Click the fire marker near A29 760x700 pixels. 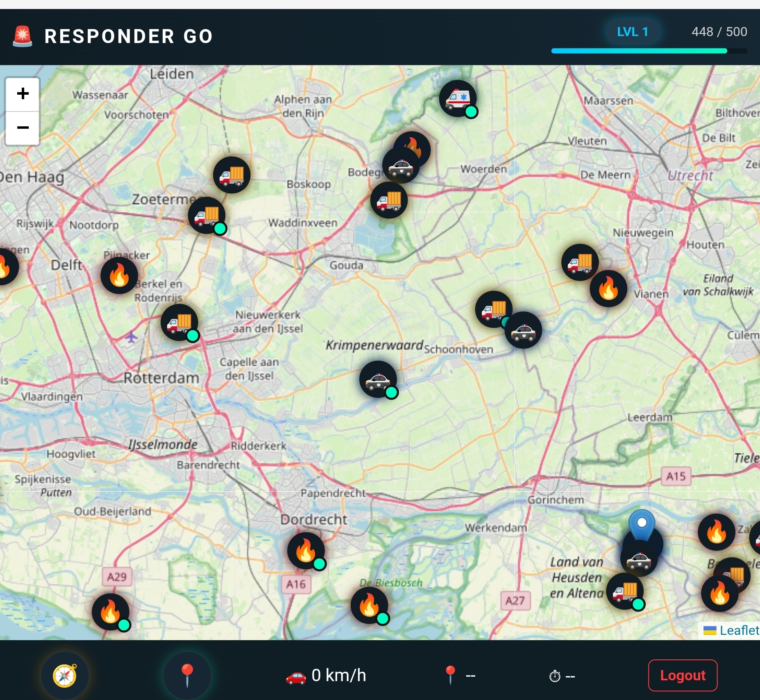point(110,611)
